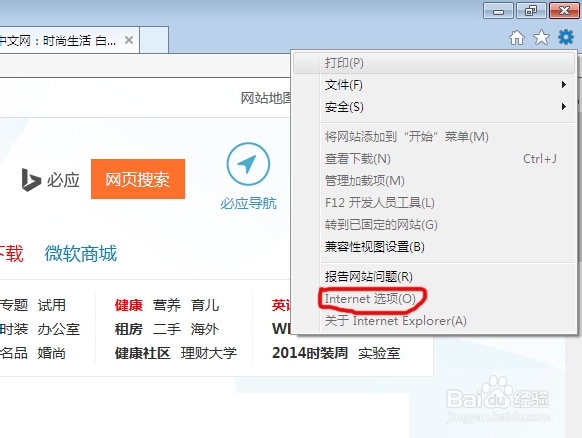Close the 中文网 时尚生活 tab
Image resolution: width=582 pixels, height=438 pixels.
tap(129, 40)
